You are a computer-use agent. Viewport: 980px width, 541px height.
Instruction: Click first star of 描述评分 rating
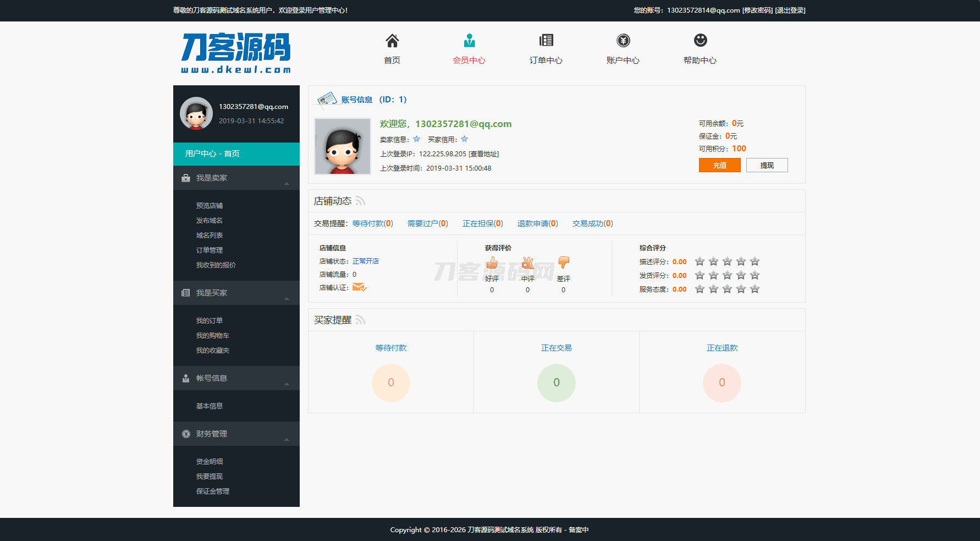[700, 261]
